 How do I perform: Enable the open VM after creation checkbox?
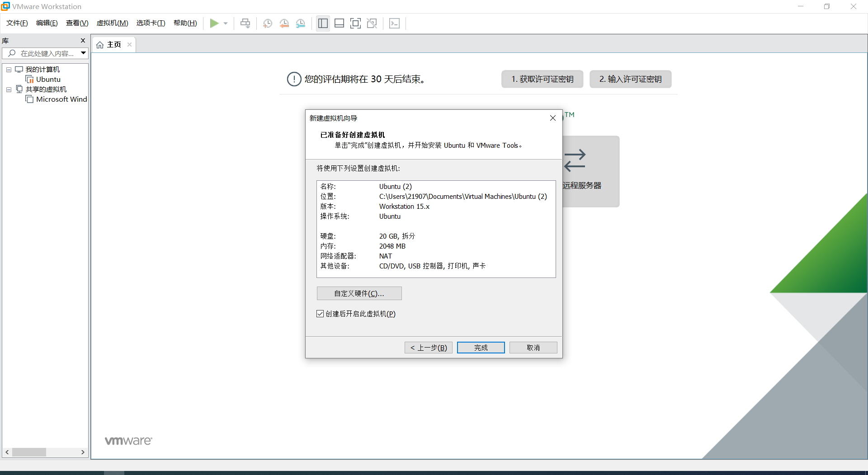pyautogui.click(x=320, y=314)
